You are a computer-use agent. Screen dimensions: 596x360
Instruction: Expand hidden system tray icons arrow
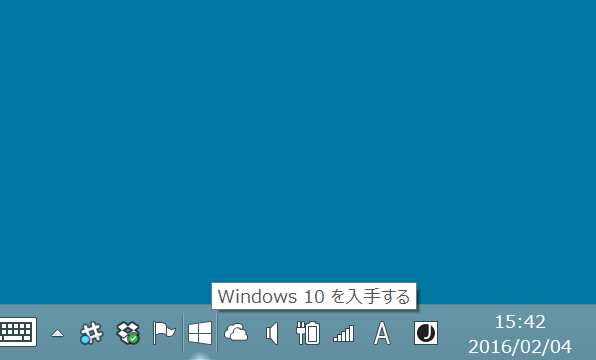pyautogui.click(x=57, y=333)
